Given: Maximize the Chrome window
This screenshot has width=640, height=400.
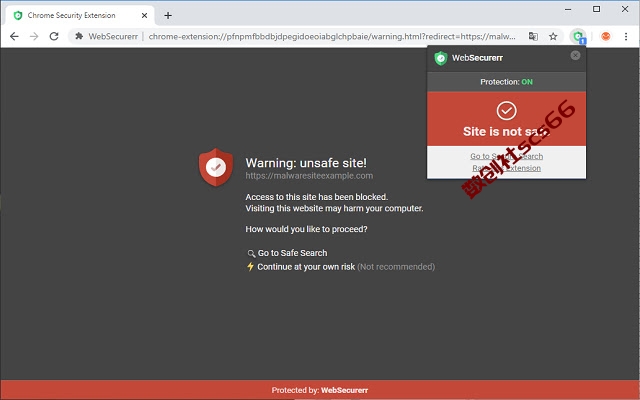Looking at the screenshot, I should (596, 9).
